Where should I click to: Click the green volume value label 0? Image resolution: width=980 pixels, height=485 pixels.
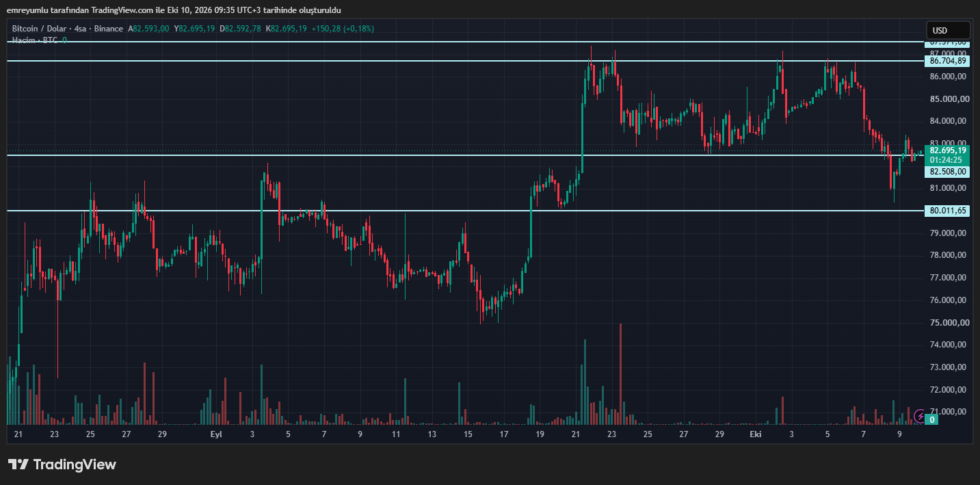click(x=932, y=419)
